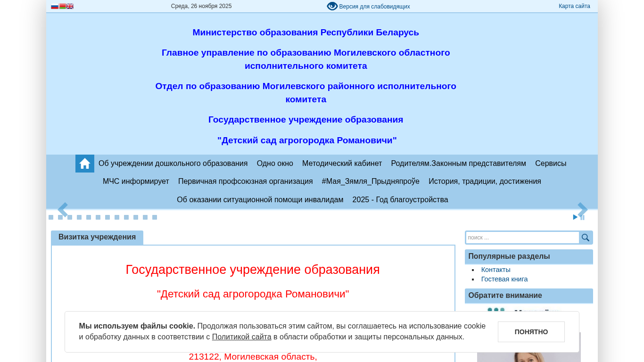Open Методический кабинет menu item
The width and height of the screenshot is (644, 362).
pos(342,164)
